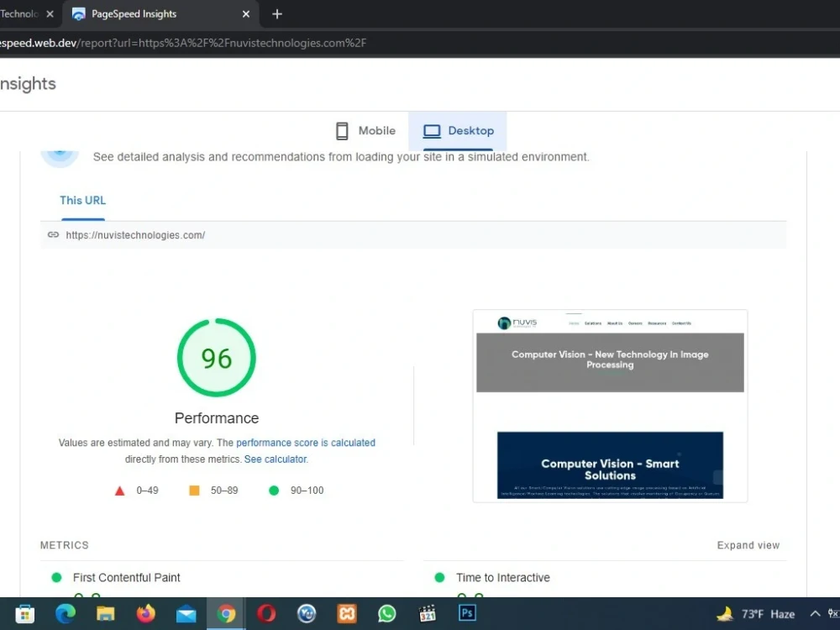Click the PageSpeed Insights tab favicon
Viewport: 840px width, 630px height.
pyautogui.click(x=78, y=14)
